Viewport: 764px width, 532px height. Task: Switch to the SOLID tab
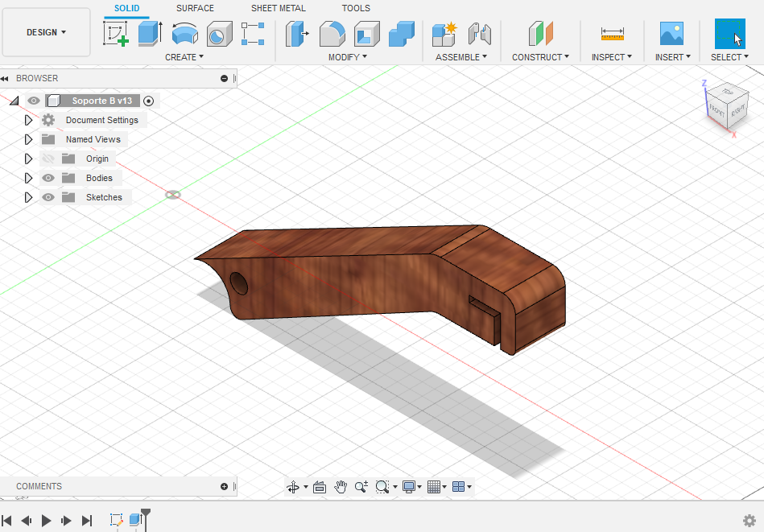126,8
